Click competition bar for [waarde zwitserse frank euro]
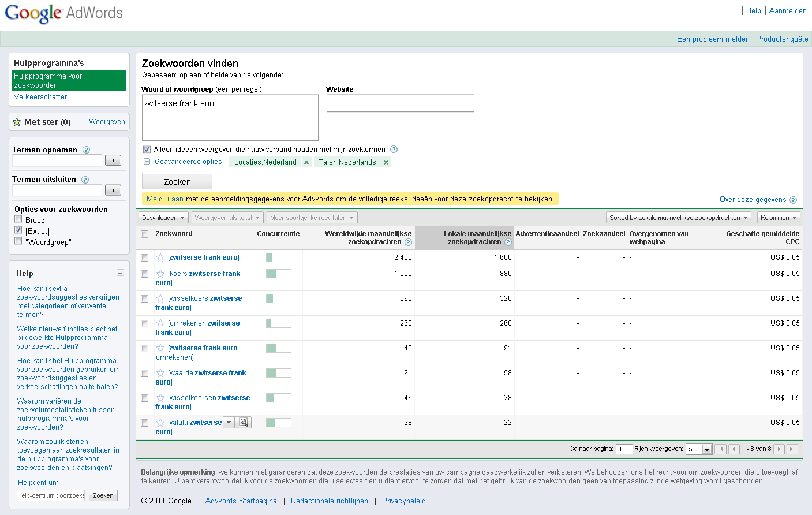This screenshot has height=515, width=812. 279,373
